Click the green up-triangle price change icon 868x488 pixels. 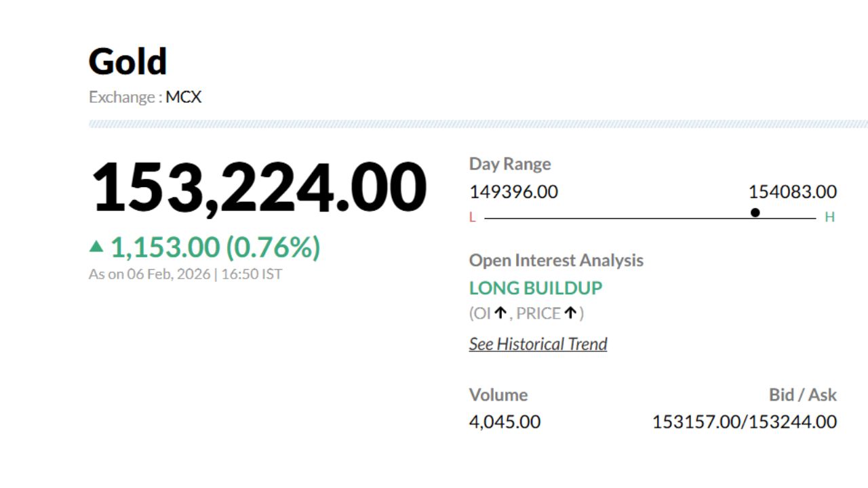[x=96, y=247]
